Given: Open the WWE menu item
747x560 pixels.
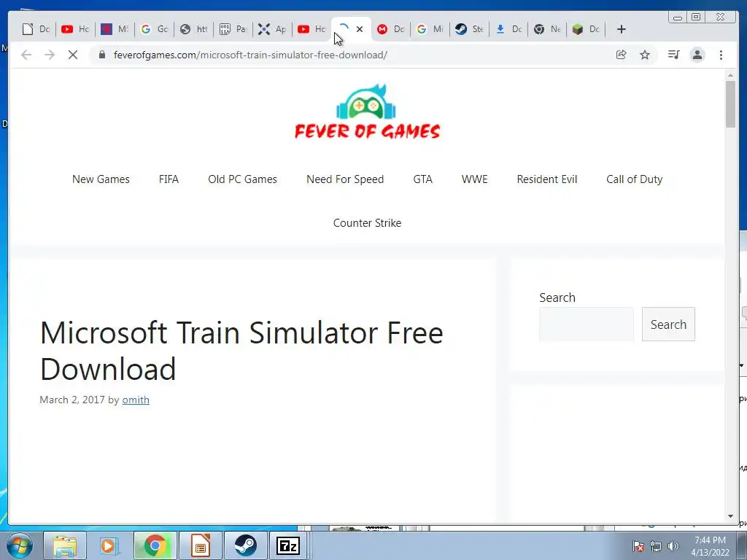Looking at the screenshot, I should click(x=474, y=179).
